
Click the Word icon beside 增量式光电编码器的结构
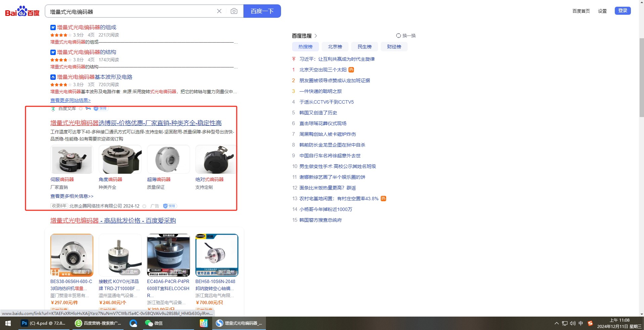coord(53,52)
